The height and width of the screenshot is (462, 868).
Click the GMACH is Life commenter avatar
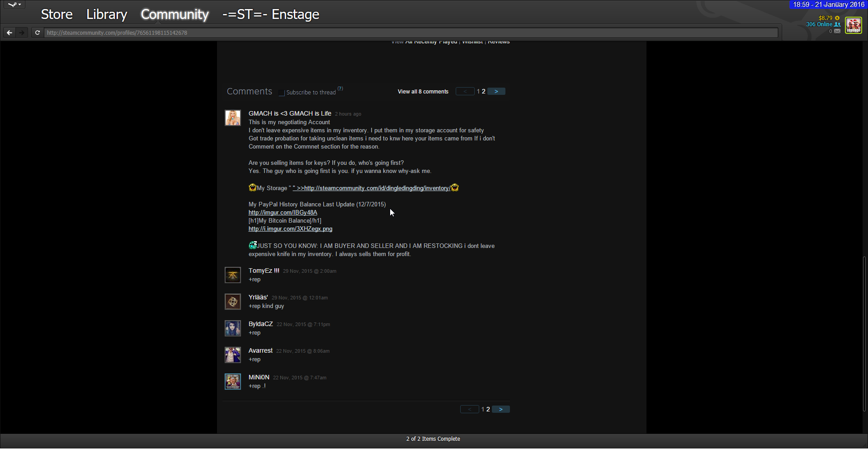tap(233, 118)
